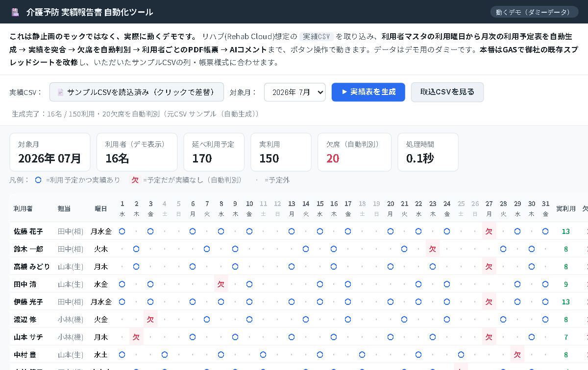The height and width of the screenshot is (370, 588).
Task: Click the 担当 column header
Action: click(x=64, y=208)
